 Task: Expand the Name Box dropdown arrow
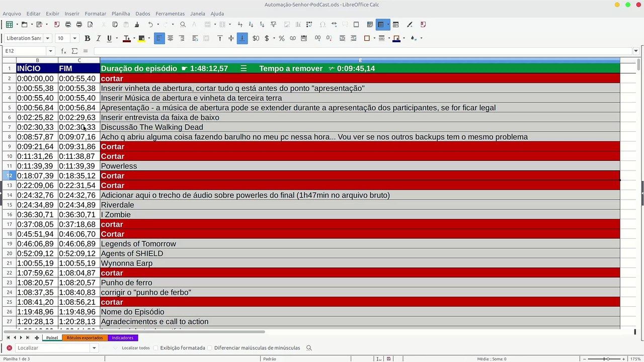pyautogui.click(x=50, y=51)
